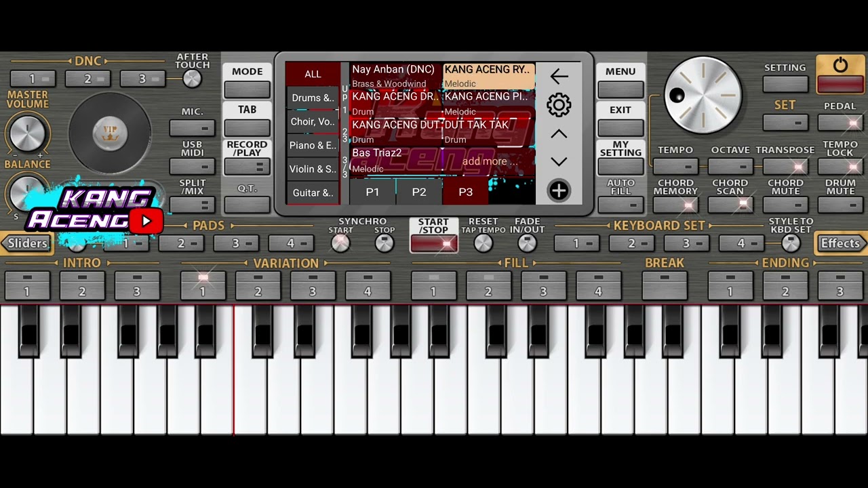Toggle the PEDAL button
868x488 pixels.
point(840,123)
